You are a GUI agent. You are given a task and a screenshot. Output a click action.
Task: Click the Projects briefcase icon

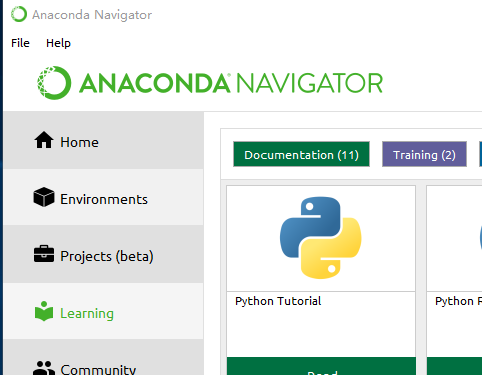tap(44, 254)
